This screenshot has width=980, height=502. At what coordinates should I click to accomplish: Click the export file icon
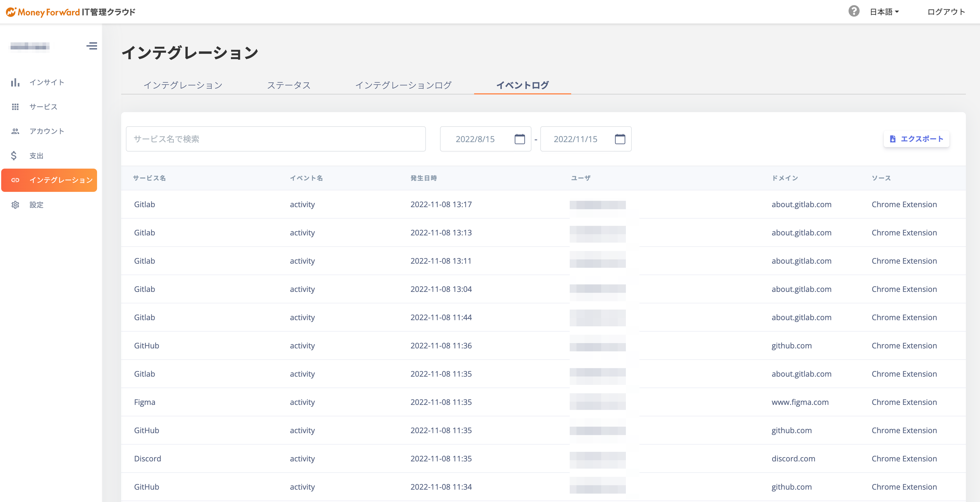point(892,139)
